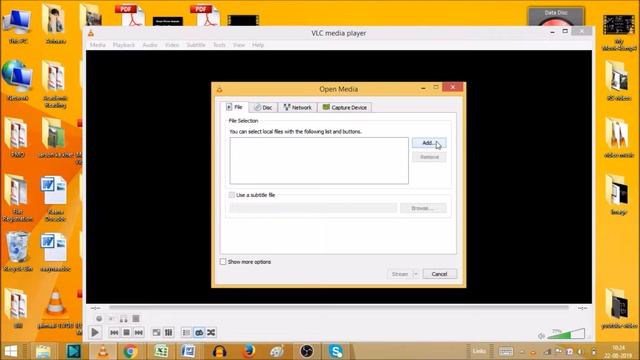Toggle the shuffle/random button
640x360 pixels.
point(211,333)
